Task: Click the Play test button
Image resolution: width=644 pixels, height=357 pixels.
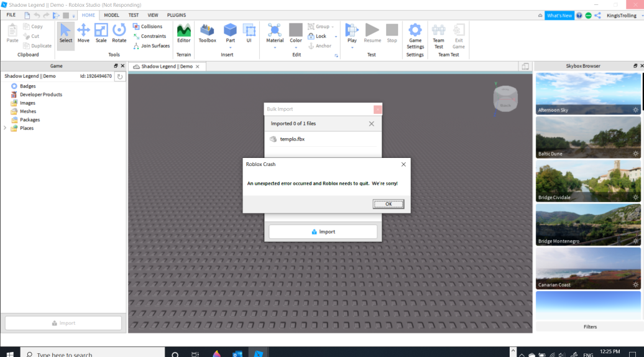Action: [352, 33]
